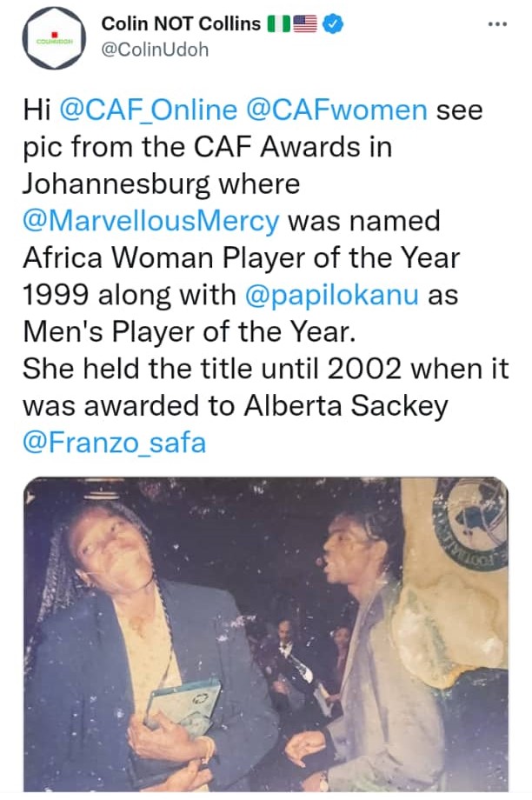
Task: Visit the @CAFwomen mention
Action: point(337,109)
